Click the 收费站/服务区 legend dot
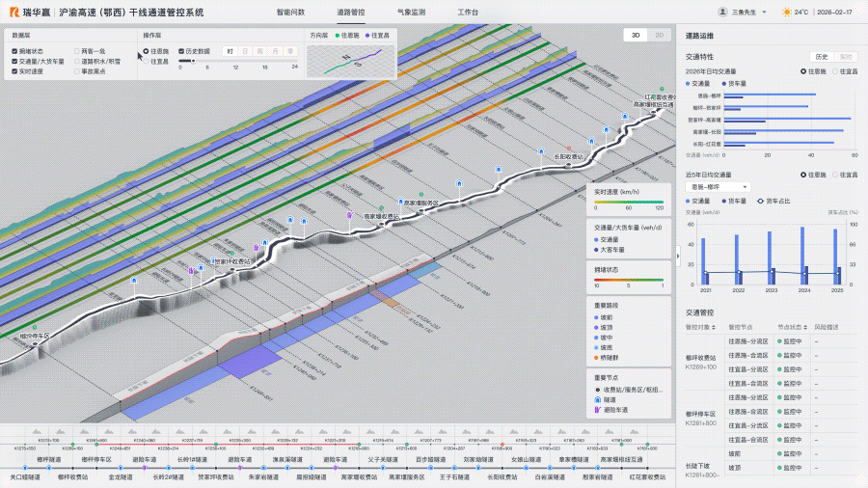The width and height of the screenshot is (868, 488). pyautogui.click(x=597, y=390)
